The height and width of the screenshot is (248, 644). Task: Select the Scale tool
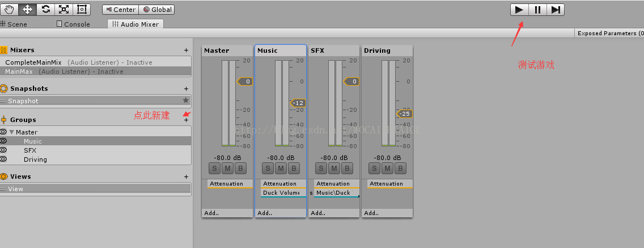(63, 9)
